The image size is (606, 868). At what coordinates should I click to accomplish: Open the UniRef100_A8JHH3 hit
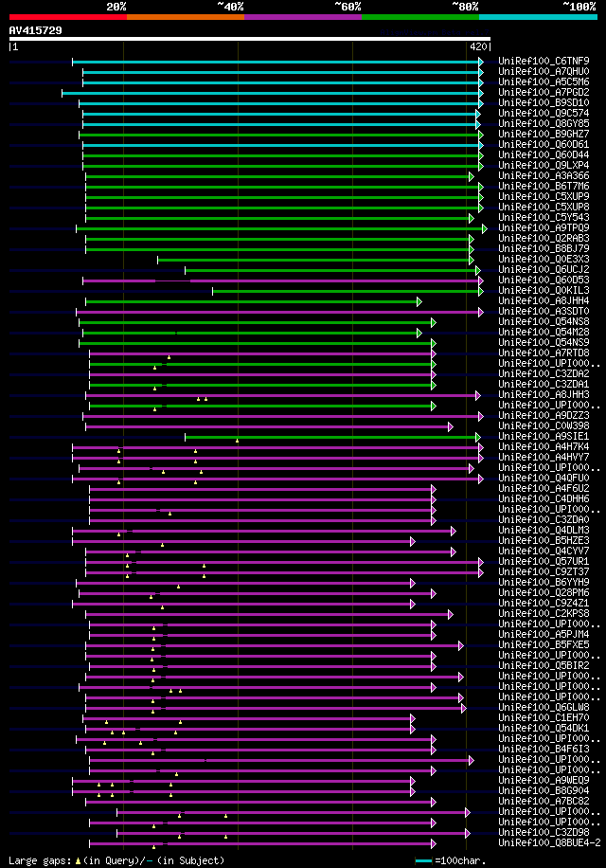click(x=544, y=395)
